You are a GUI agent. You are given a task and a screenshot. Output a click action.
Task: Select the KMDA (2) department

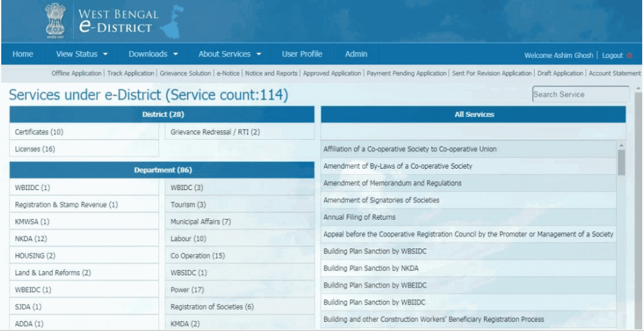[240, 323]
